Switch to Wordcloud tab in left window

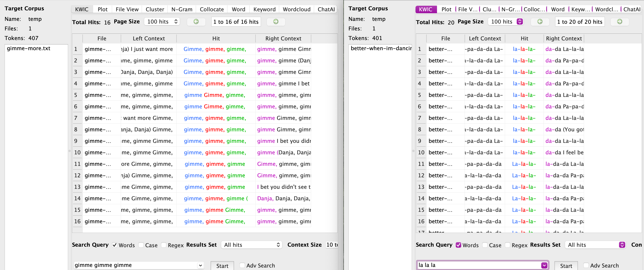296,10
